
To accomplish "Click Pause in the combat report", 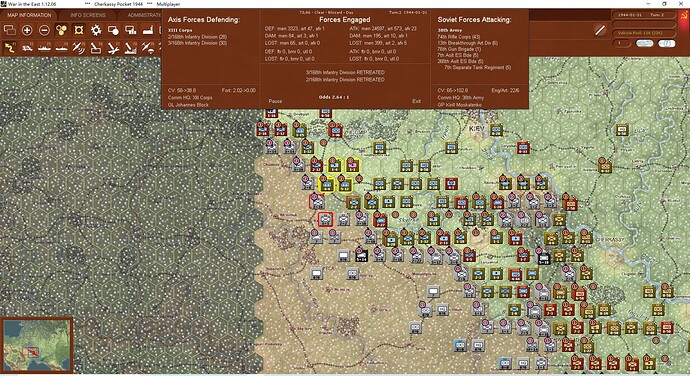I will 275,101.
